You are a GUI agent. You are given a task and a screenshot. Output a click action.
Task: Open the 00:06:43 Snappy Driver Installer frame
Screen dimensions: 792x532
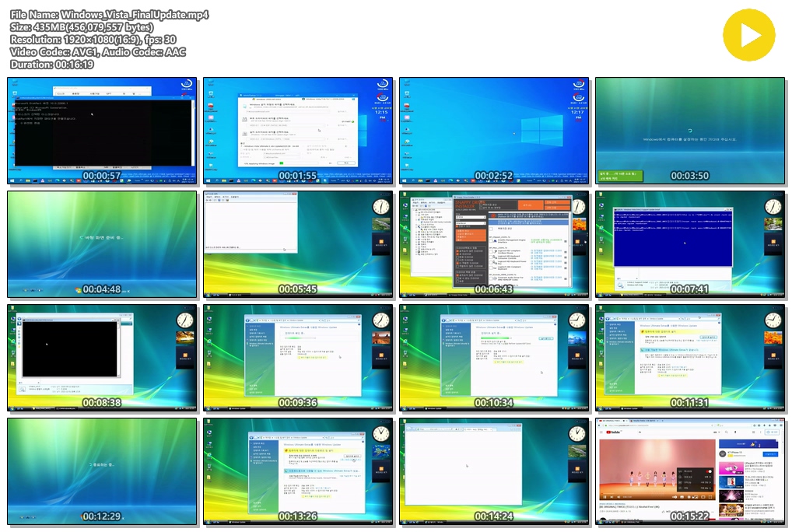(494, 244)
